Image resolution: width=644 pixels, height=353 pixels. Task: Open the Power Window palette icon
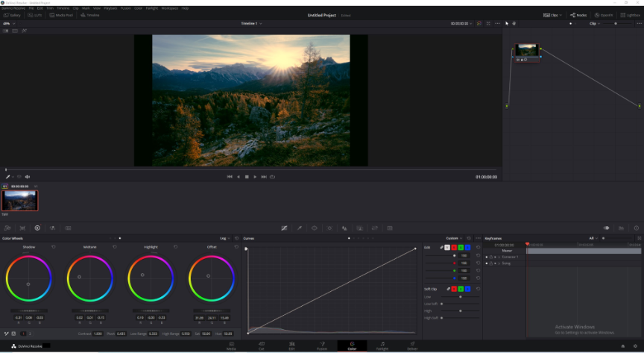315,228
